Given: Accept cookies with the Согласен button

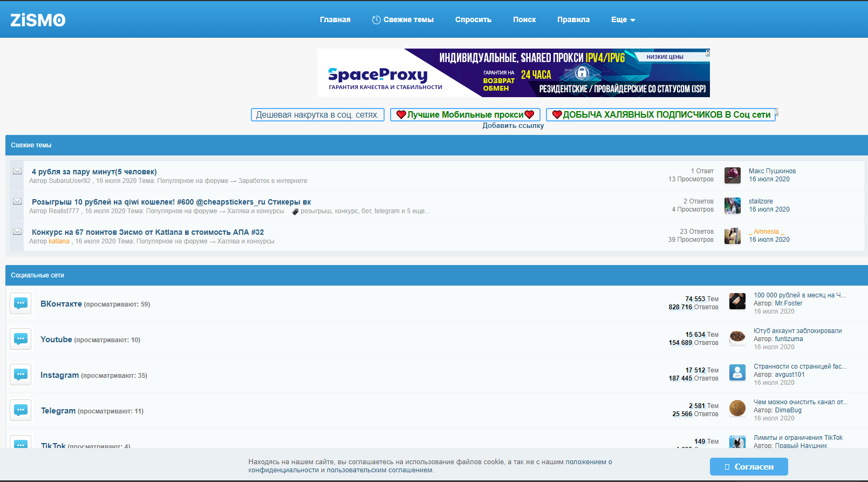Looking at the screenshot, I should point(749,466).
